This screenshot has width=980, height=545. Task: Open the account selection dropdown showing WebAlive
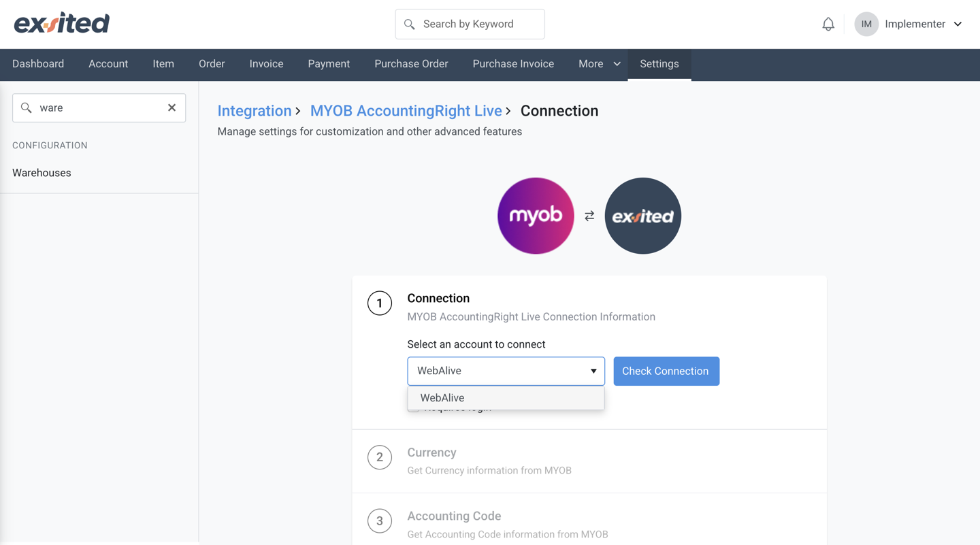pyautogui.click(x=506, y=371)
